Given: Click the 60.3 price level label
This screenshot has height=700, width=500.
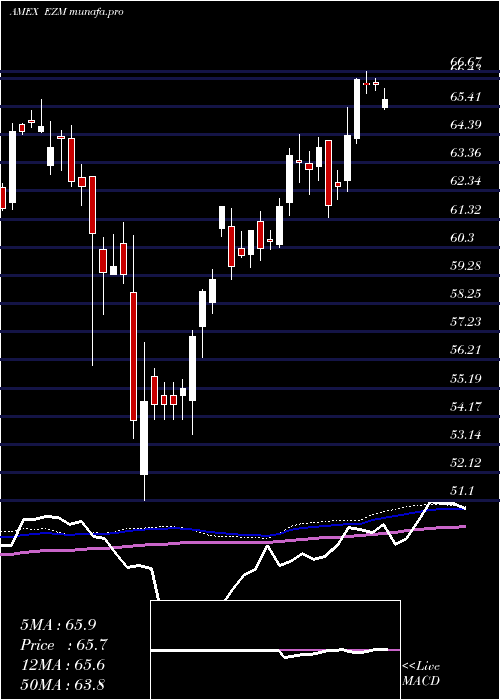Looking at the screenshot, I should click(462, 237).
